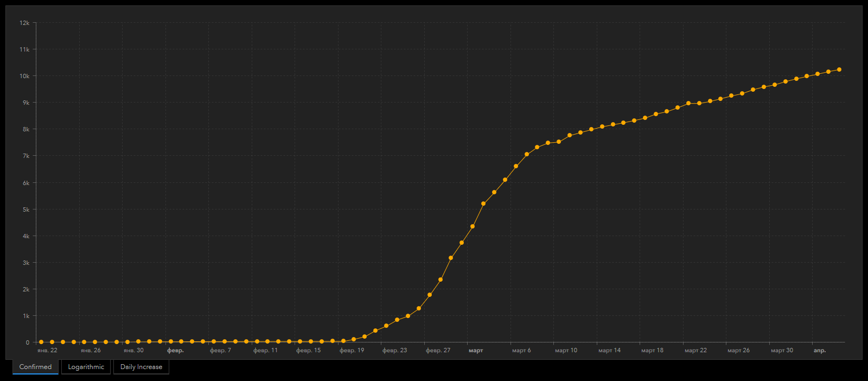Click the bold 'март' month label
Viewport: 868px width, 381px height.
point(476,351)
